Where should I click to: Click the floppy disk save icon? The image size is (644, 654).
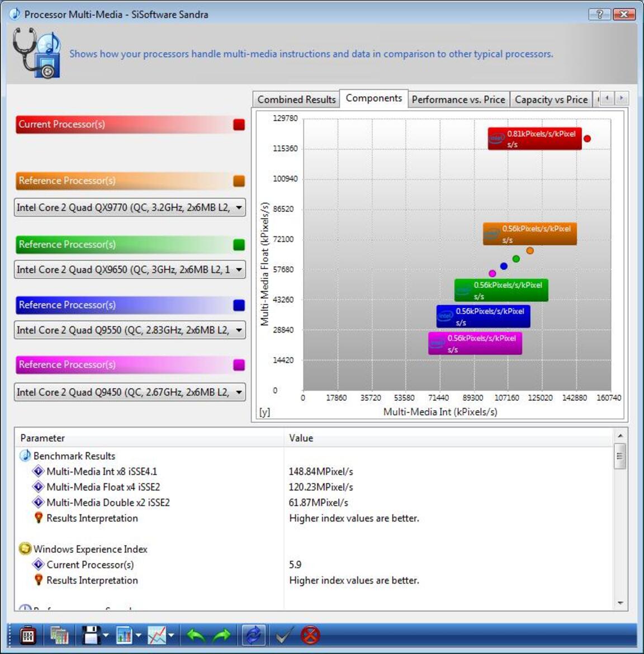(91, 635)
